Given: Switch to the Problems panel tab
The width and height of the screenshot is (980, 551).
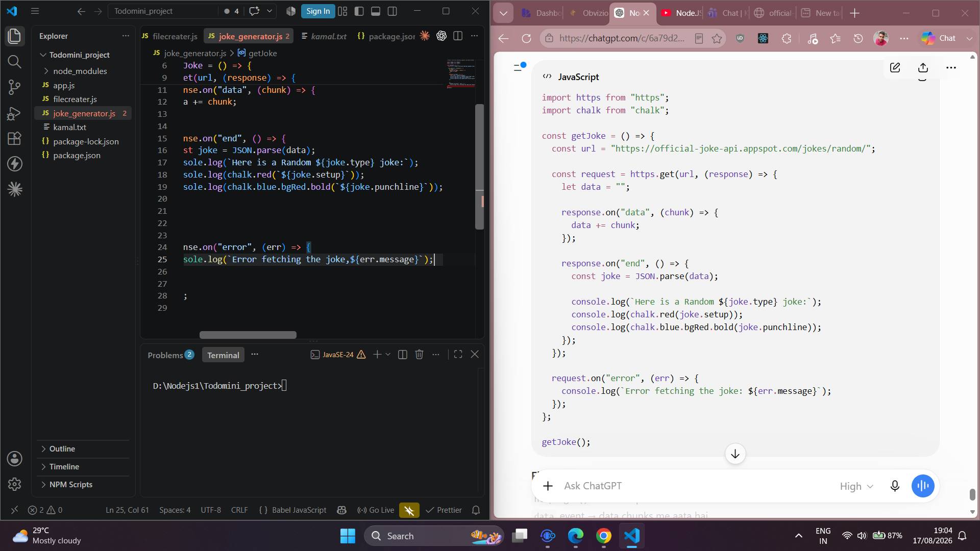Looking at the screenshot, I should [170, 355].
